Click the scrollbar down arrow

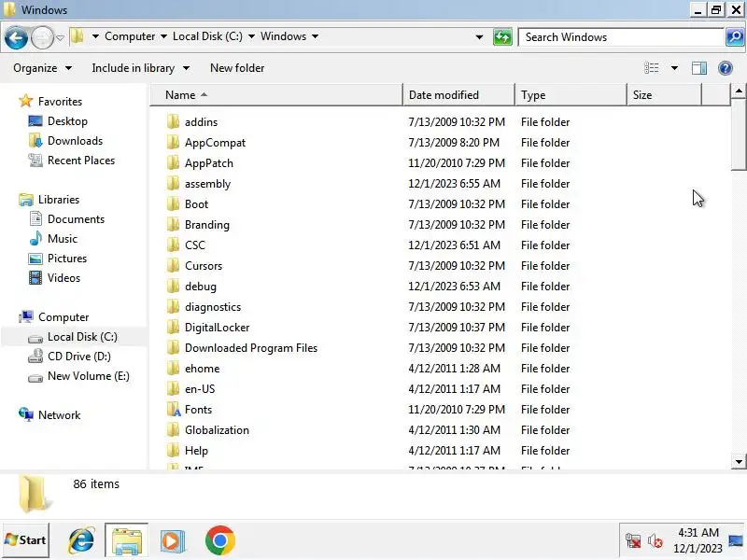click(739, 461)
